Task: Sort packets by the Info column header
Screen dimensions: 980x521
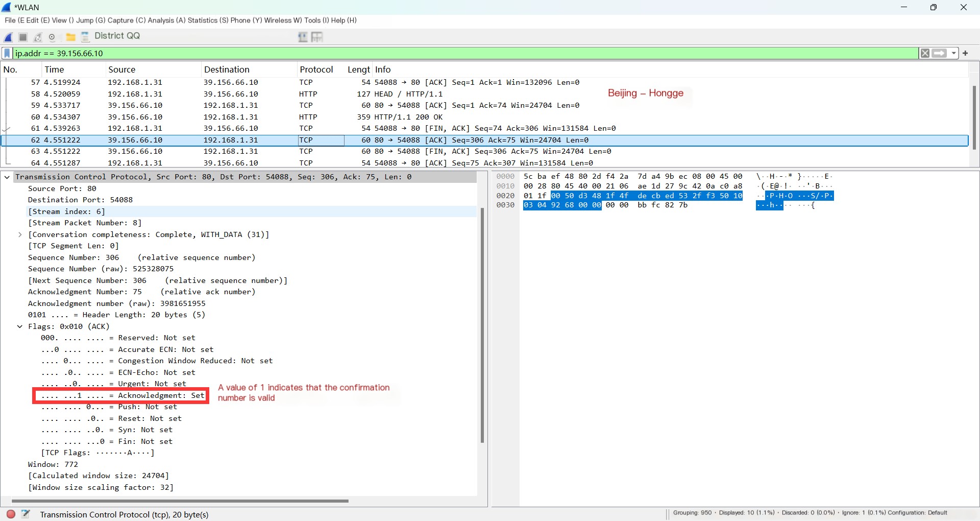Action: (670, 69)
